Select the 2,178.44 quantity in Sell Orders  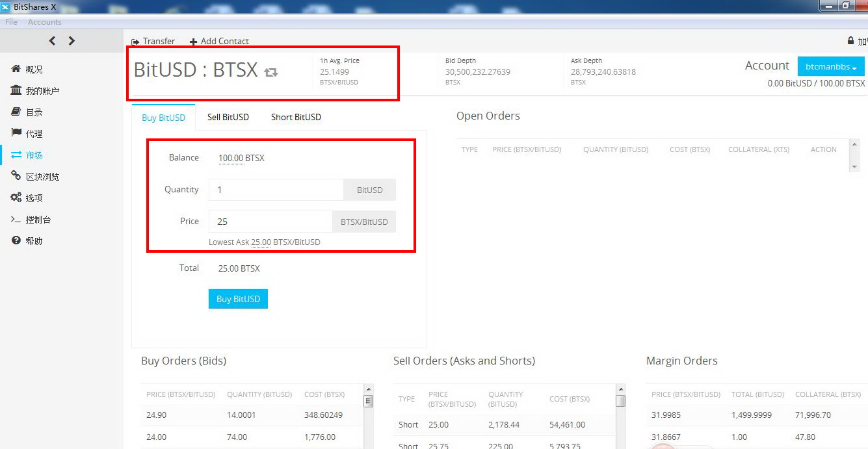pyautogui.click(x=504, y=425)
